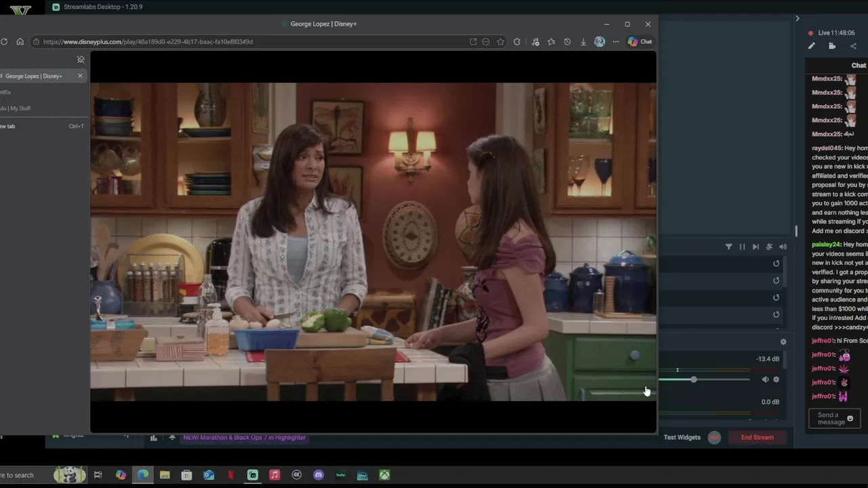Click the End Stream button
The height and width of the screenshot is (488, 868).
pos(757,437)
